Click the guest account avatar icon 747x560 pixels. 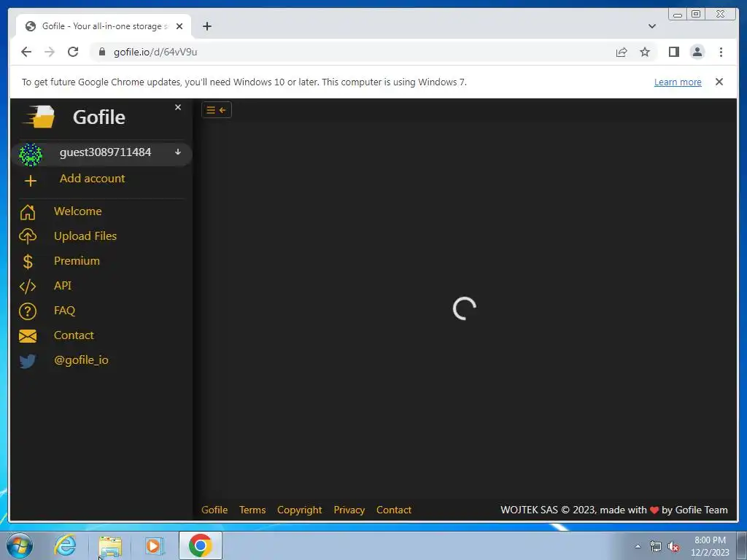click(31, 155)
